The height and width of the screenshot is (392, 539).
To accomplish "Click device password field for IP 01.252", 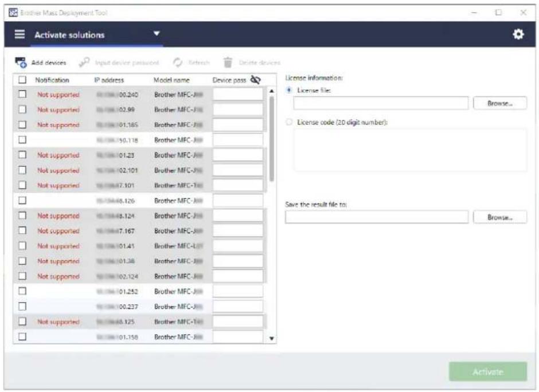I will [x=238, y=291].
